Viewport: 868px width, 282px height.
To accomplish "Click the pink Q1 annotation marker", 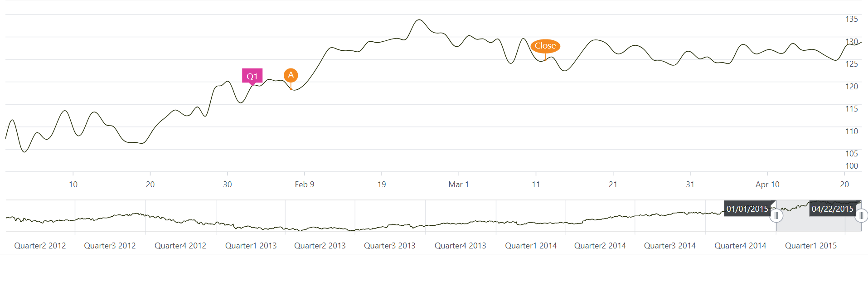I will point(252,76).
